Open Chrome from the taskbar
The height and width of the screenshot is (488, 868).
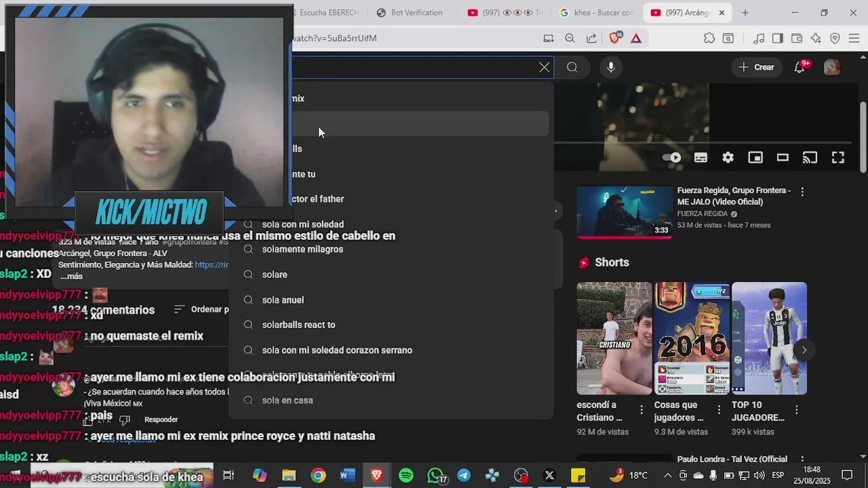(x=318, y=475)
